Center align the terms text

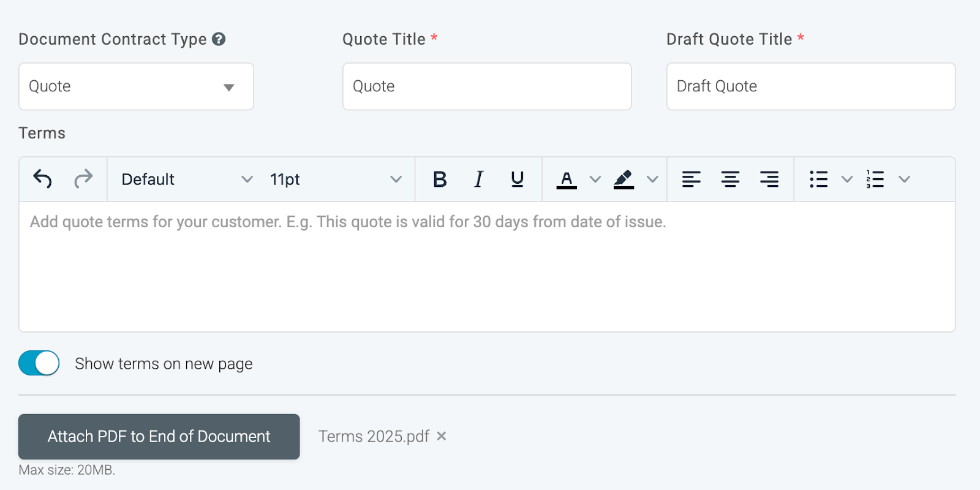(x=730, y=179)
